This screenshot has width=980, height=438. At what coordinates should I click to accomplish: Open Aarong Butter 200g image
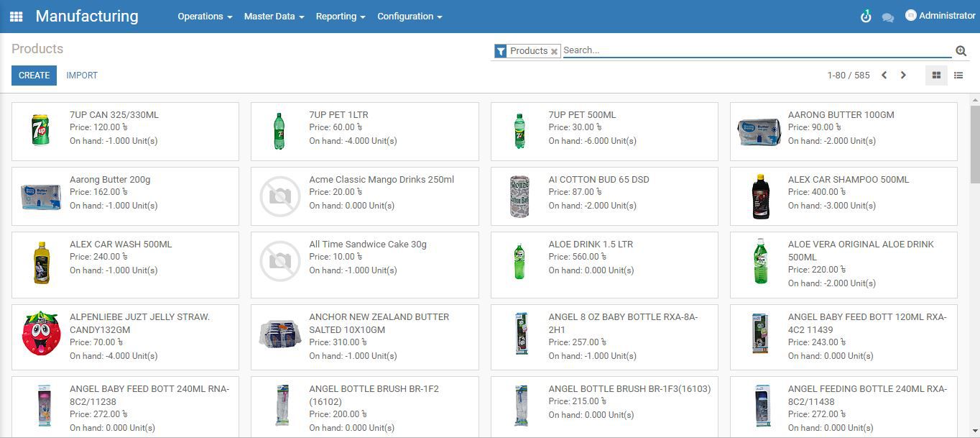pos(41,196)
